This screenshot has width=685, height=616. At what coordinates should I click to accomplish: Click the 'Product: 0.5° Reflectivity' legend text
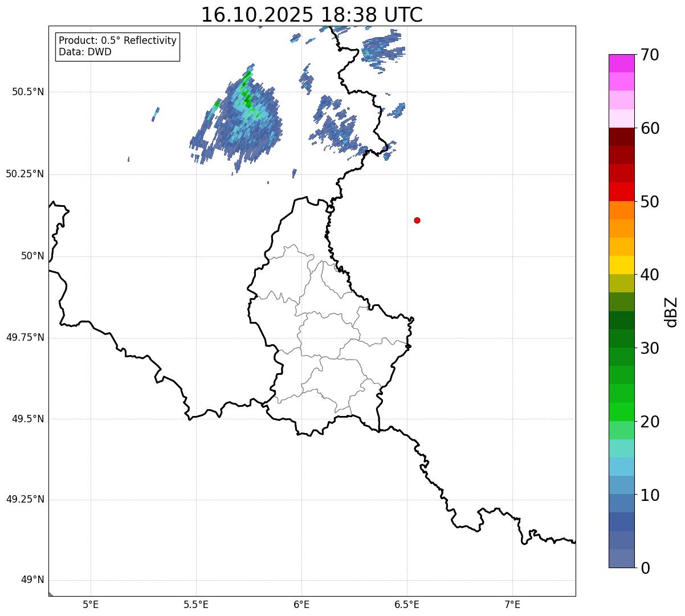[117, 41]
